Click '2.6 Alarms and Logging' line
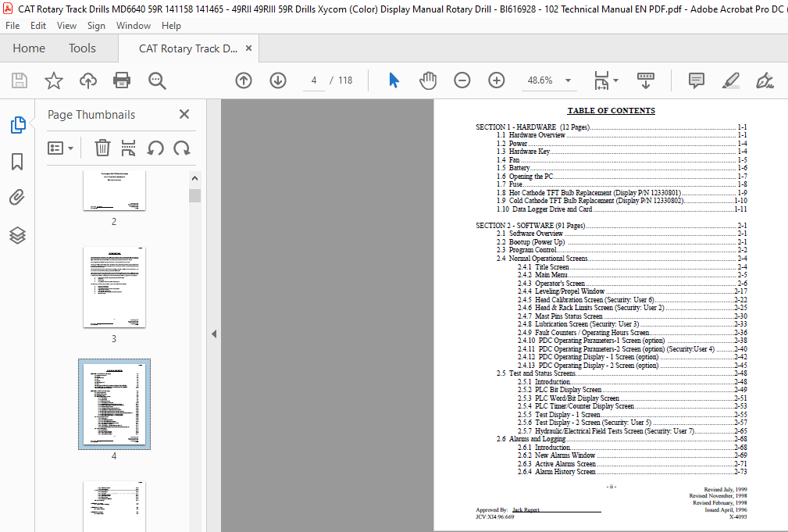This screenshot has height=532, width=788. (x=622, y=439)
